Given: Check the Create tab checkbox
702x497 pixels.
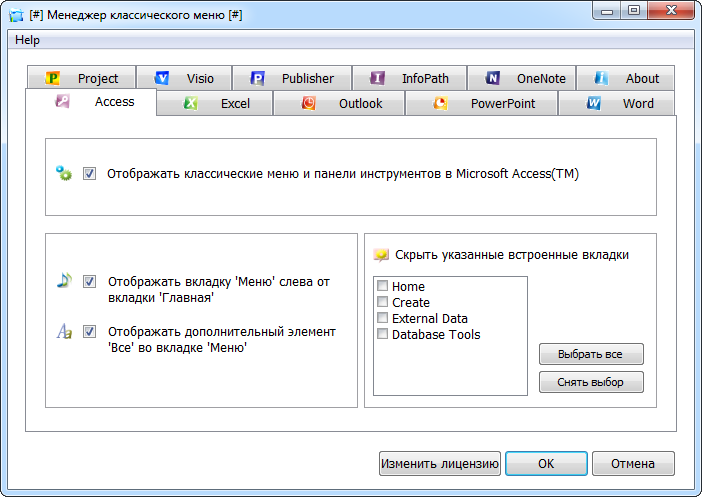Looking at the screenshot, I should point(382,302).
